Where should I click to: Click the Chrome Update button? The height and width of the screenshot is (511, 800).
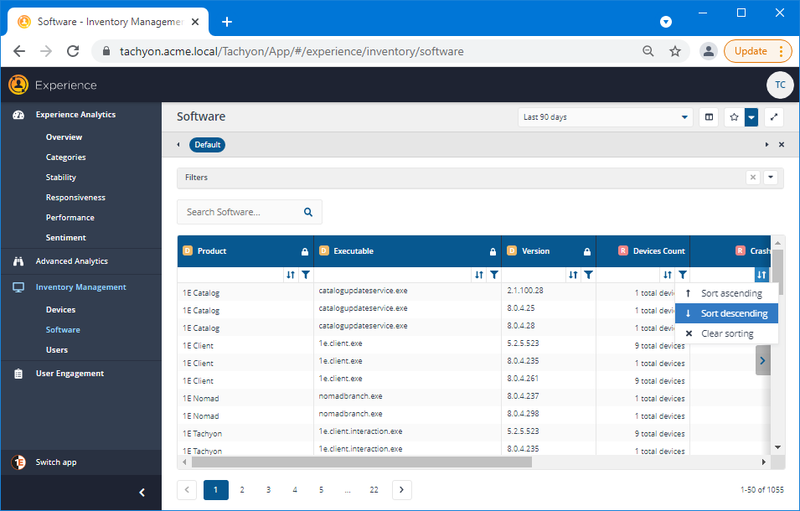pos(758,51)
